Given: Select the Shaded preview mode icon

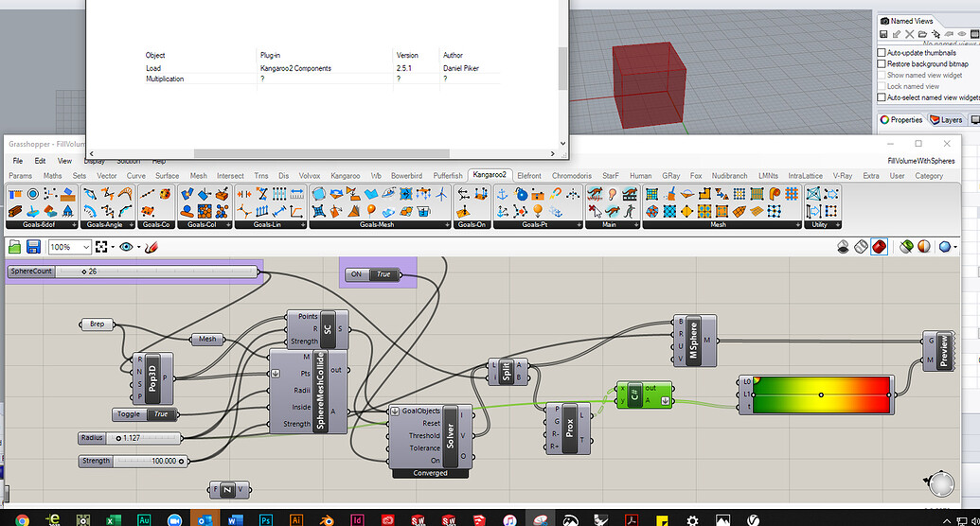Looking at the screenshot, I should [x=880, y=247].
